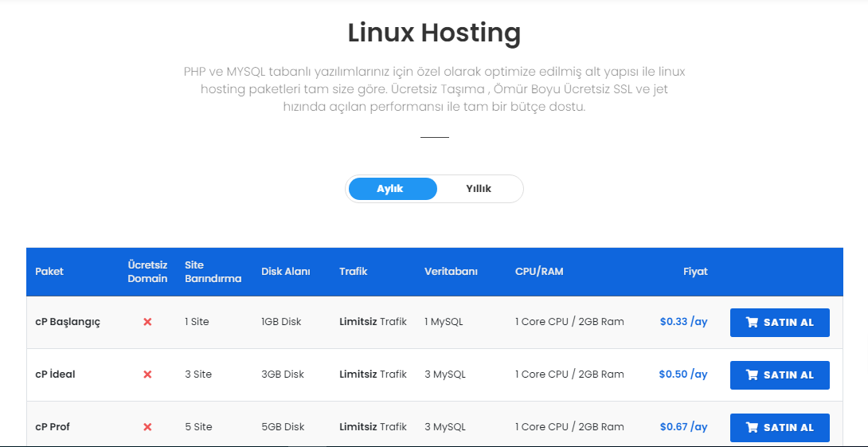Click the Fiyat column header

695,272
